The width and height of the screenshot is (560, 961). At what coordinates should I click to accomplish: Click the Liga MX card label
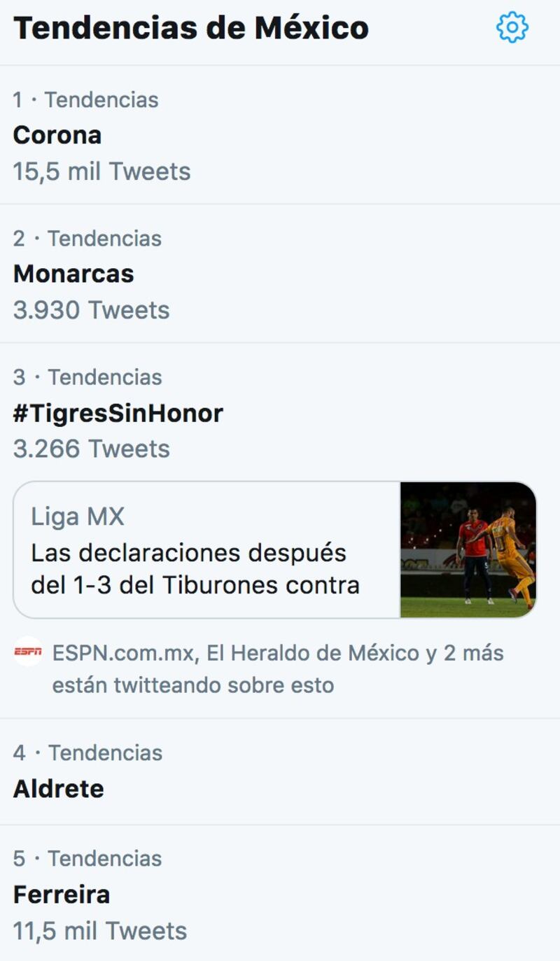(78, 517)
